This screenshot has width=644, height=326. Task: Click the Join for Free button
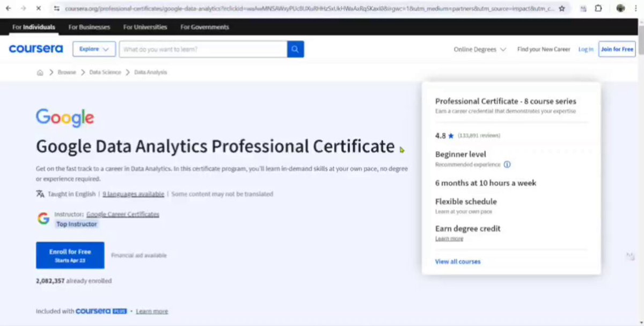(x=617, y=49)
